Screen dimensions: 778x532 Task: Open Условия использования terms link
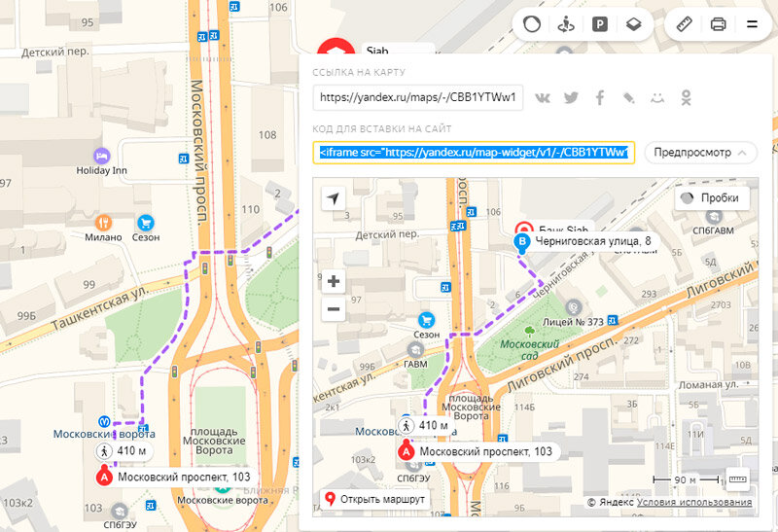694,502
